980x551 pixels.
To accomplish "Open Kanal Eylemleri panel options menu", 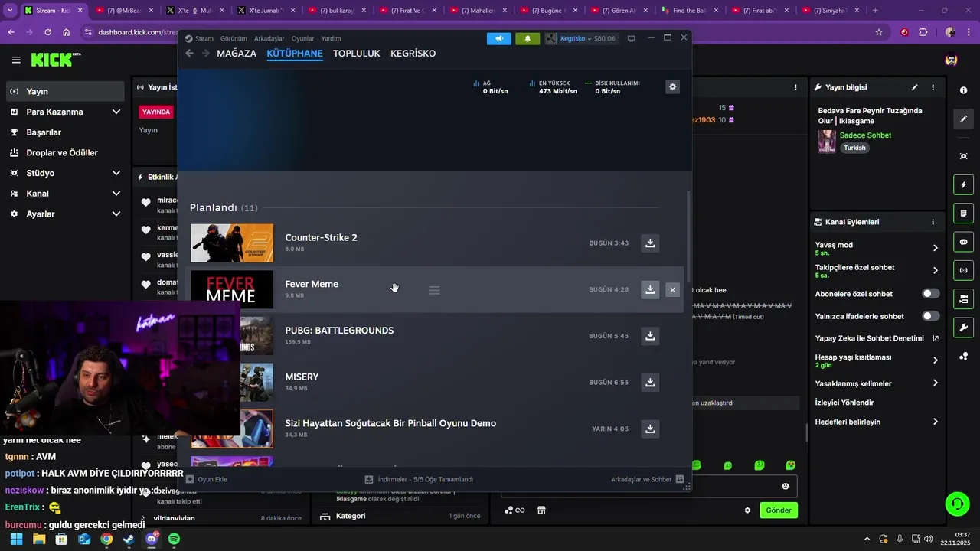I will coord(933,222).
